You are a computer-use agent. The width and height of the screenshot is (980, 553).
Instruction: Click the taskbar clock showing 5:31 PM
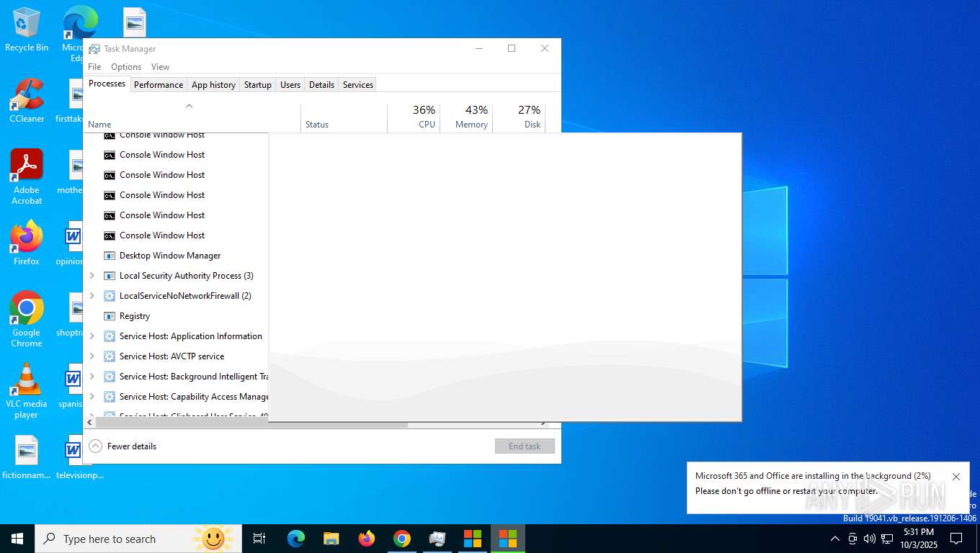click(918, 539)
